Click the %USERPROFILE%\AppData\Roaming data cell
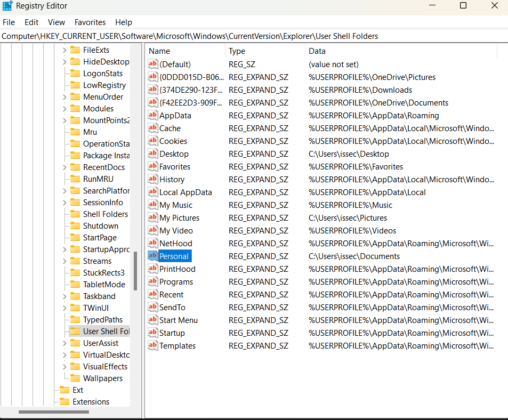This screenshot has width=508, height=420. click(x=374, y=115)
